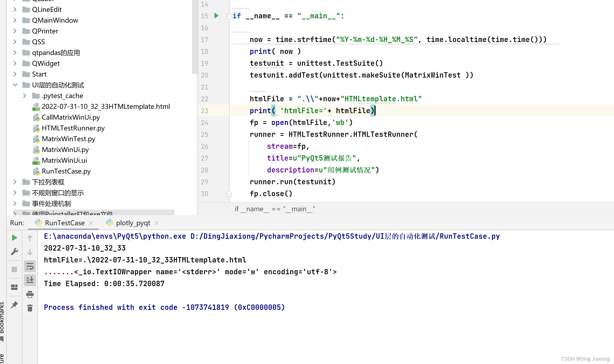Toggle the restore layout icon in Run panel
This screenshot has height=364, width=614.
[x=15, y=287]
